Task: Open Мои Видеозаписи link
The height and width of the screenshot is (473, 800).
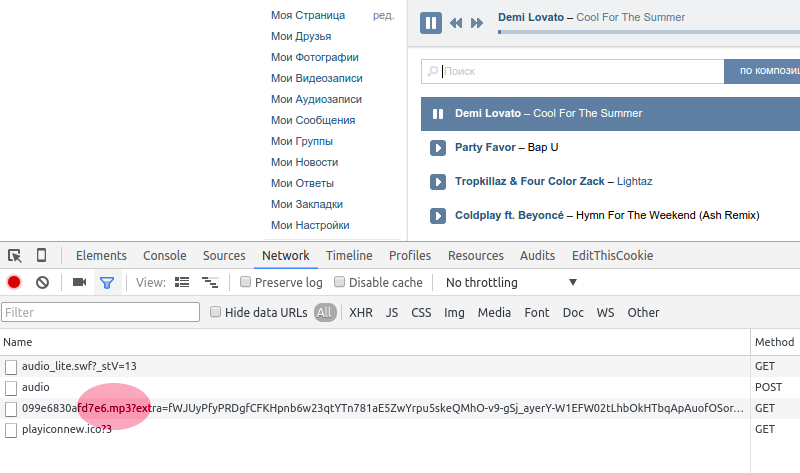Action: [x=317, y=78]
